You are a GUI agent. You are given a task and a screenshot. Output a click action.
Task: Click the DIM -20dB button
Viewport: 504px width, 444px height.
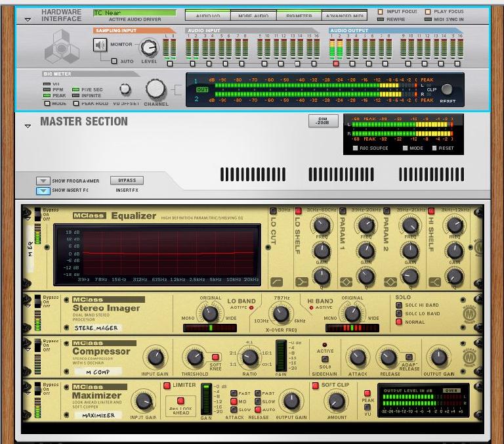pyautogui.click(x=323, y=121)
